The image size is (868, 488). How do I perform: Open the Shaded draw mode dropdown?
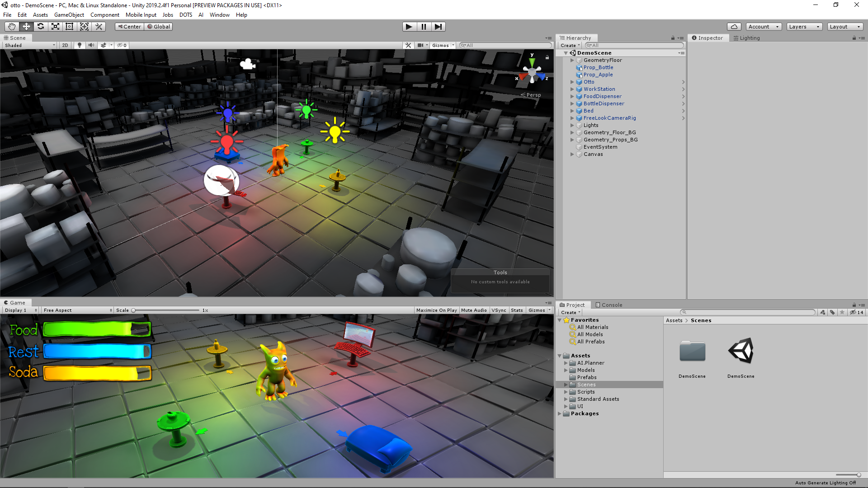tap(30, 45)
